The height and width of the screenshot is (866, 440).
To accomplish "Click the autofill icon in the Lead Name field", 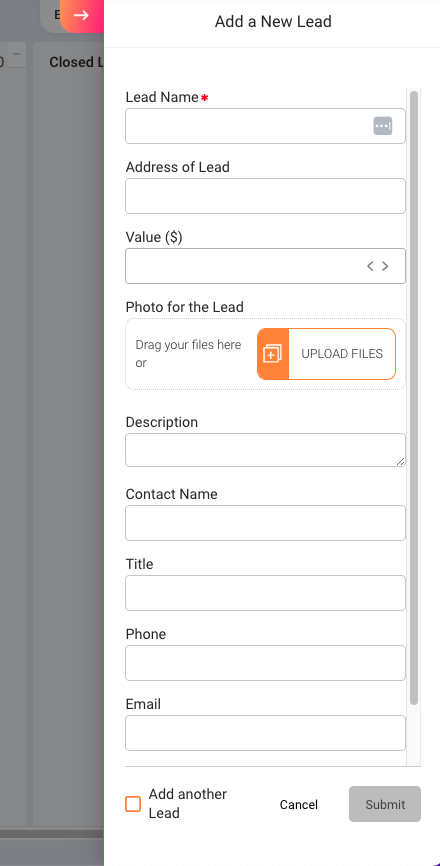I will 383,126.
